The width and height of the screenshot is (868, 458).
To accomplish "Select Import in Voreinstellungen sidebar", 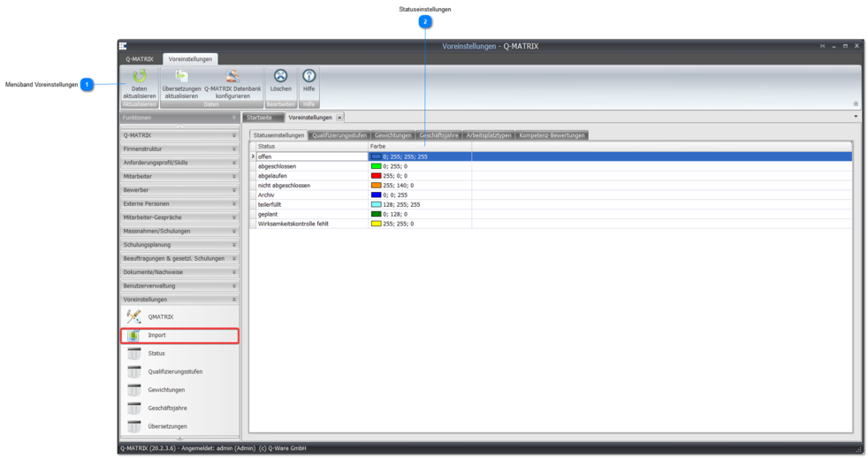I will click(180, 335).
